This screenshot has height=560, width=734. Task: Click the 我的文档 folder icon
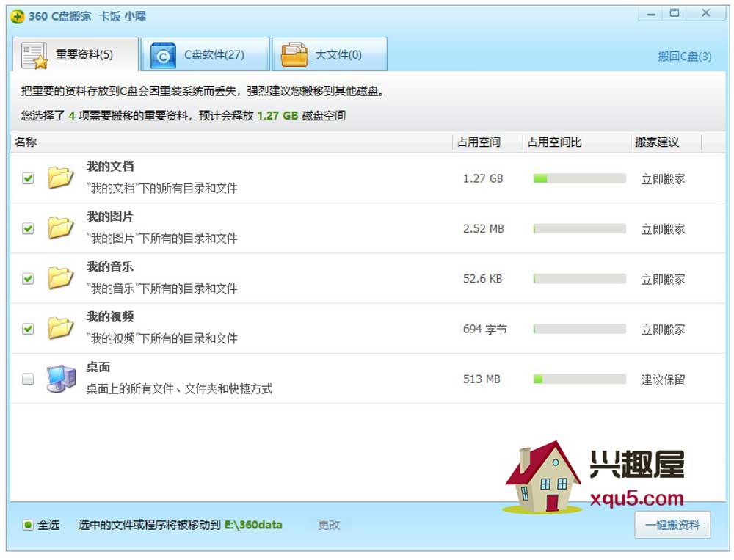(60, 178)
